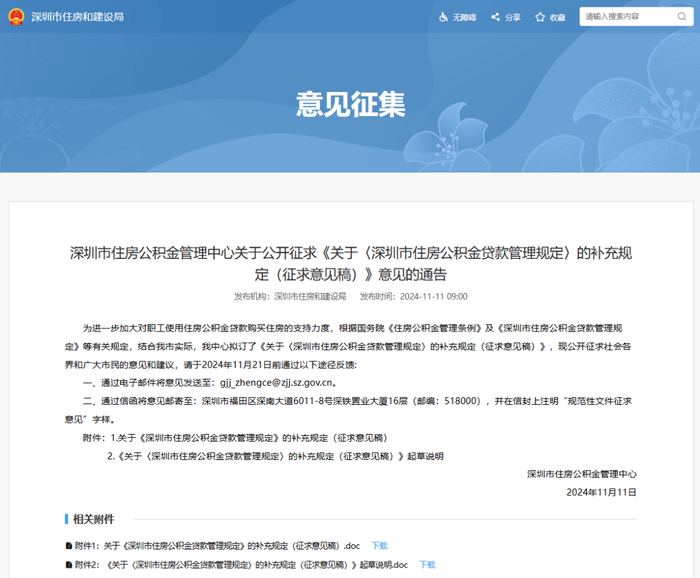700x578 pixels.
Task: Click the email gjj_zhengce@zjj.sz.gov.cn text
Action: pyautogui.click(x=276, y=383)
